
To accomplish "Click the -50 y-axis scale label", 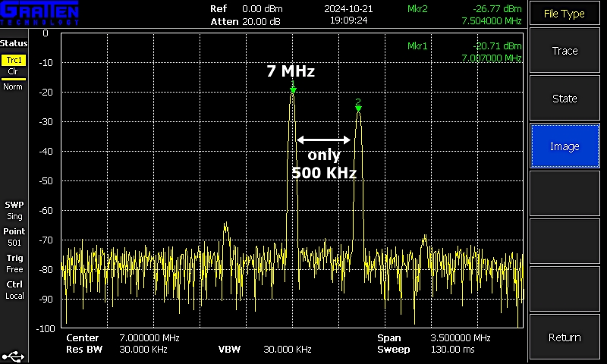I will pos(46,180).
